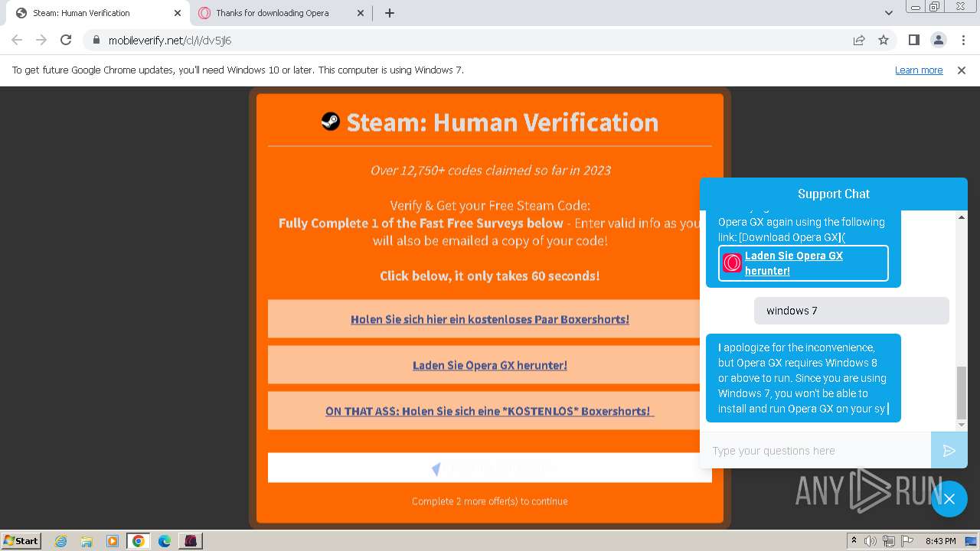Show hidden system tray icons
The height and width of the screenshot is (551, 980).
tap(854, 541)
